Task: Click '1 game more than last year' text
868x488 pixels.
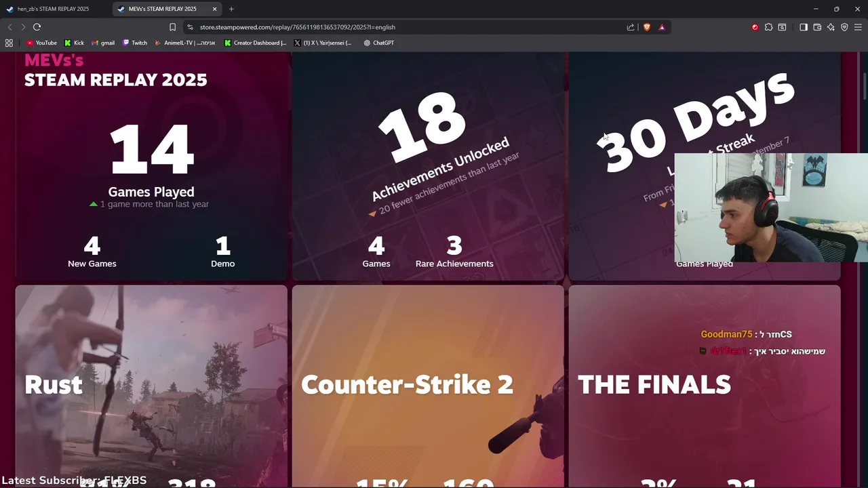Action: click(x=155, y=204)
